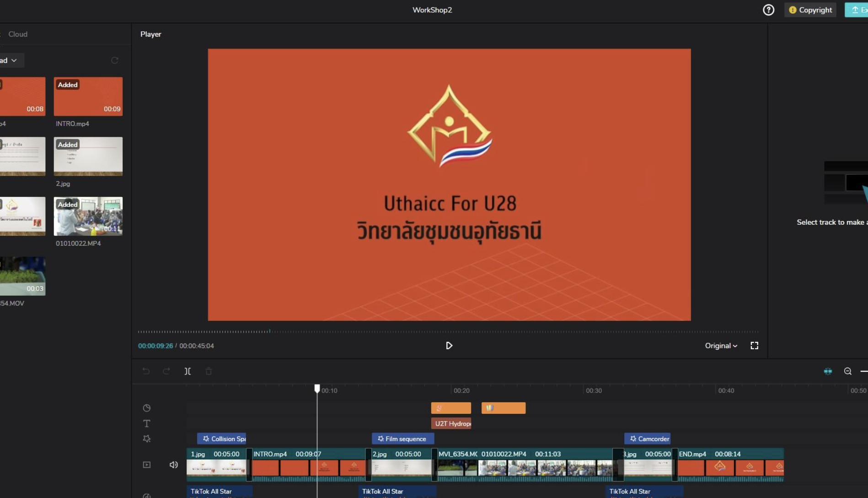Click the Export button
The image size is (868, 498).
point(857,10)
